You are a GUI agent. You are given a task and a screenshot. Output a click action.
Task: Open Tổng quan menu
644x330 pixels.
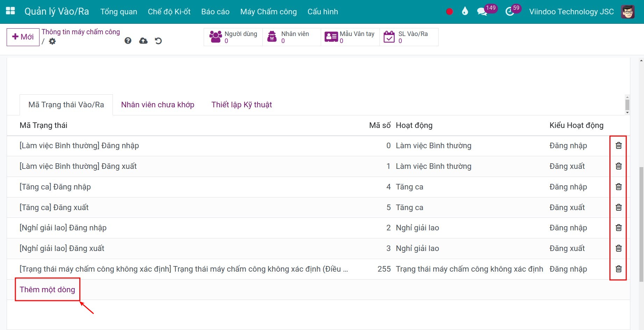pos(119,12)
